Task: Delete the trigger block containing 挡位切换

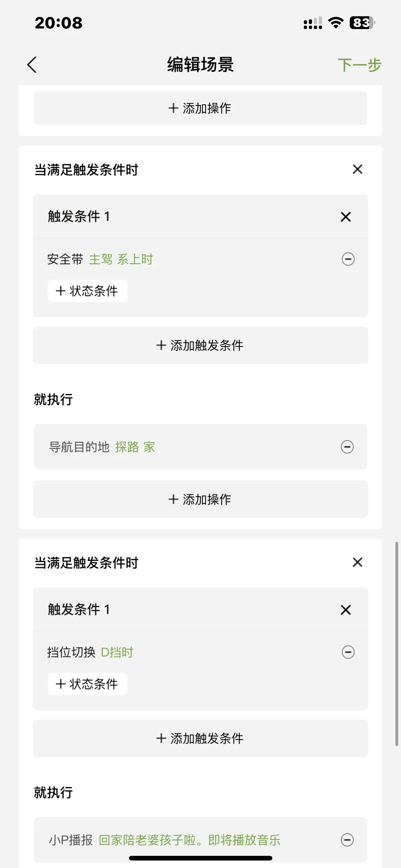Action: [357, 562]
